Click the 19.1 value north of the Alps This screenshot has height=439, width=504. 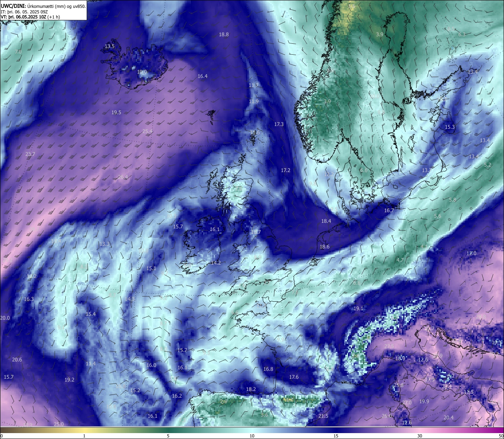[358, 308]
